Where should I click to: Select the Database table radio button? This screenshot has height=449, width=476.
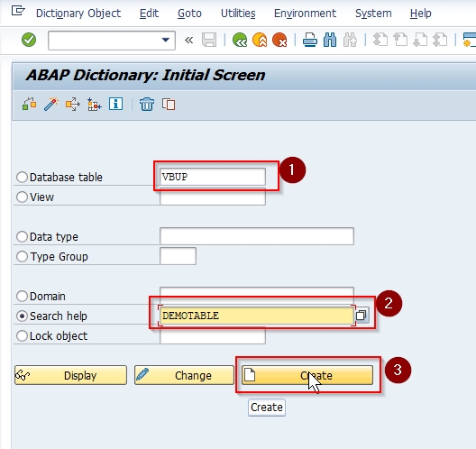[23, 178]
